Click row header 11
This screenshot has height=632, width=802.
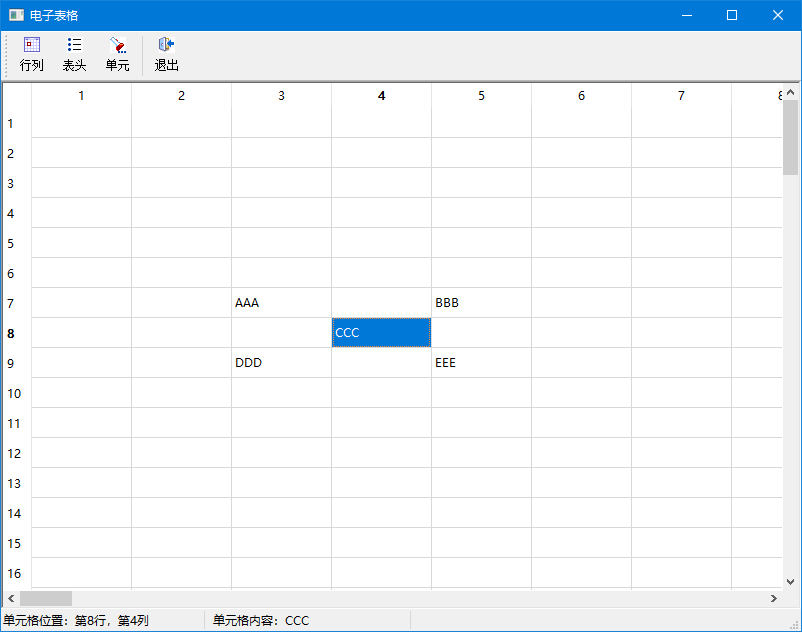click(x=17, y=423)
